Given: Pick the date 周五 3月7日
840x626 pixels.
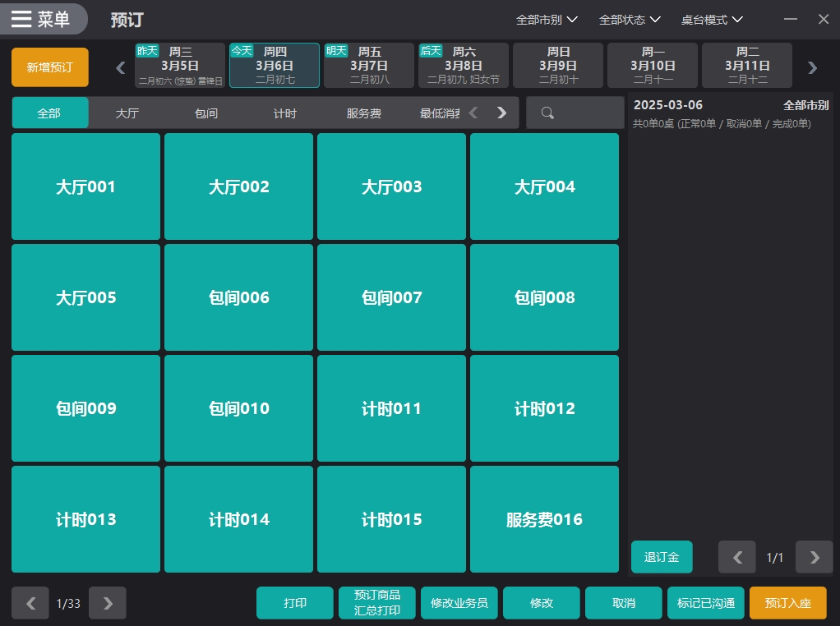Looking at the screenshot, I should click(x=369, y=66).
